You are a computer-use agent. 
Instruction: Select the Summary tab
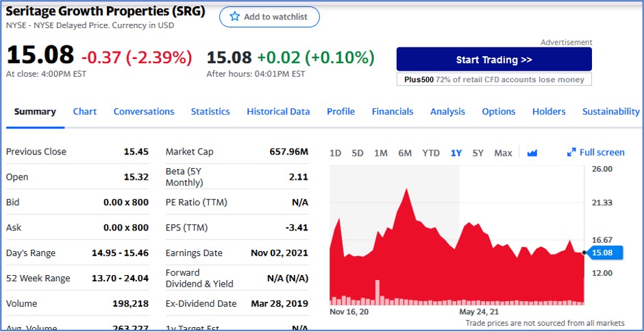35,112
